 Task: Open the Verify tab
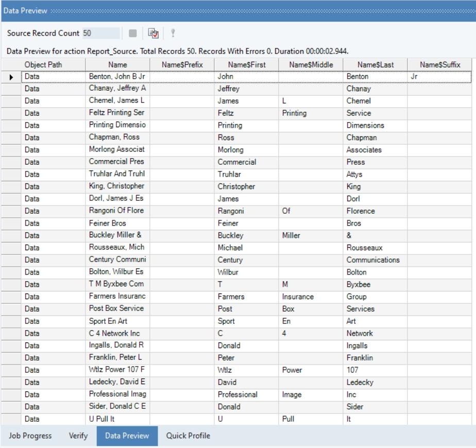point(78,436)
